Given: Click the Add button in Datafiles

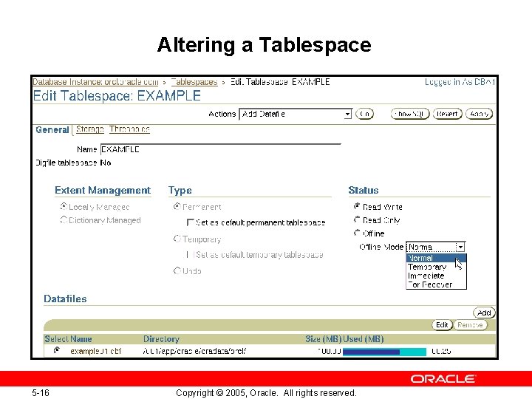Looking at the screenshot, I should [484, 313].
